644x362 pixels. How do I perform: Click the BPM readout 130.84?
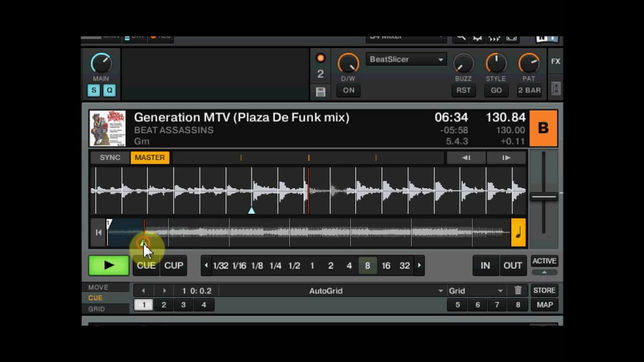click(505, 118)
